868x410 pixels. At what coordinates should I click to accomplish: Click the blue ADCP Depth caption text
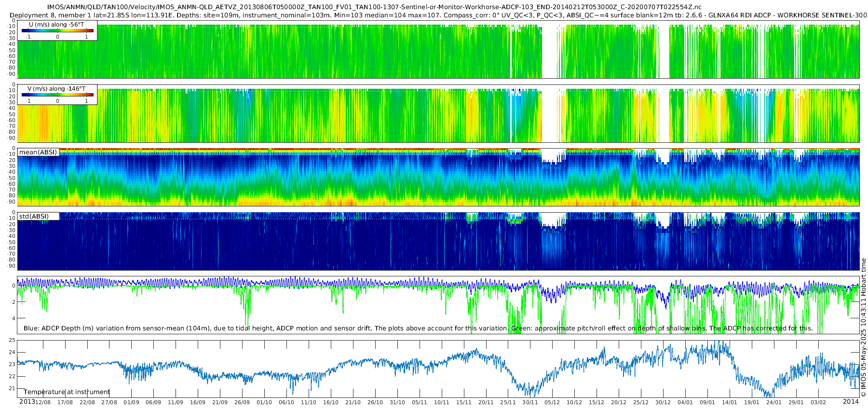tap(265, 328)
